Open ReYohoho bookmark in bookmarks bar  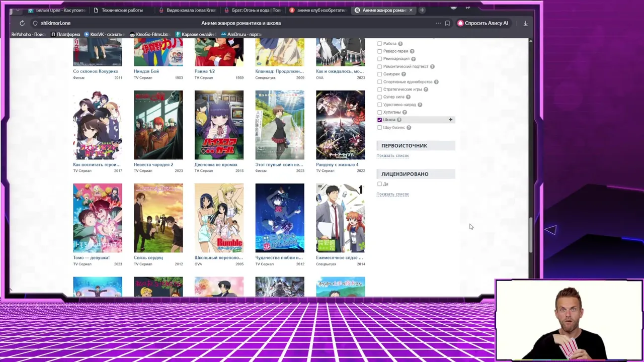(x=28, y=34)
